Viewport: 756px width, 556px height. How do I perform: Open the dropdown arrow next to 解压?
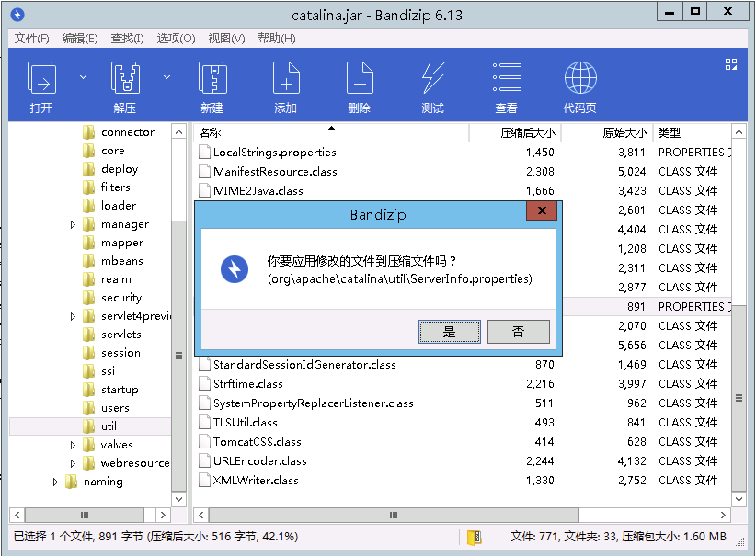pos(166,77)
